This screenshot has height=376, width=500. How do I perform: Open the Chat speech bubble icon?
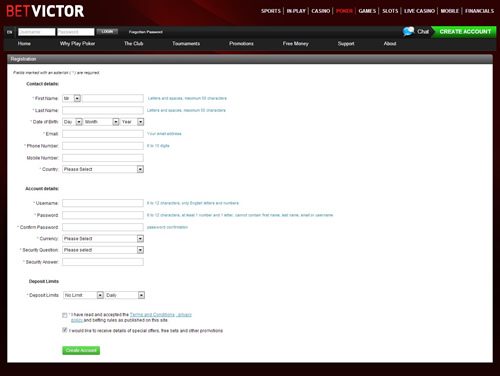pos(408,31)
